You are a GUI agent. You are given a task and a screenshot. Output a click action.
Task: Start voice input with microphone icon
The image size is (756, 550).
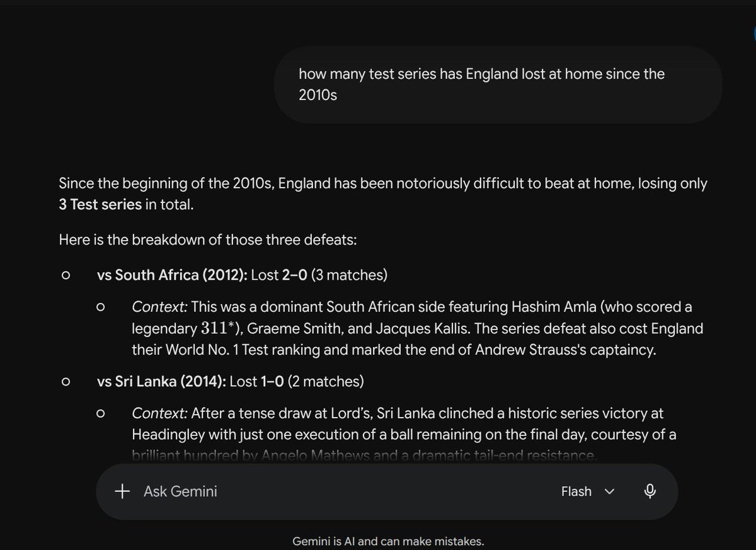coord(650,491)
